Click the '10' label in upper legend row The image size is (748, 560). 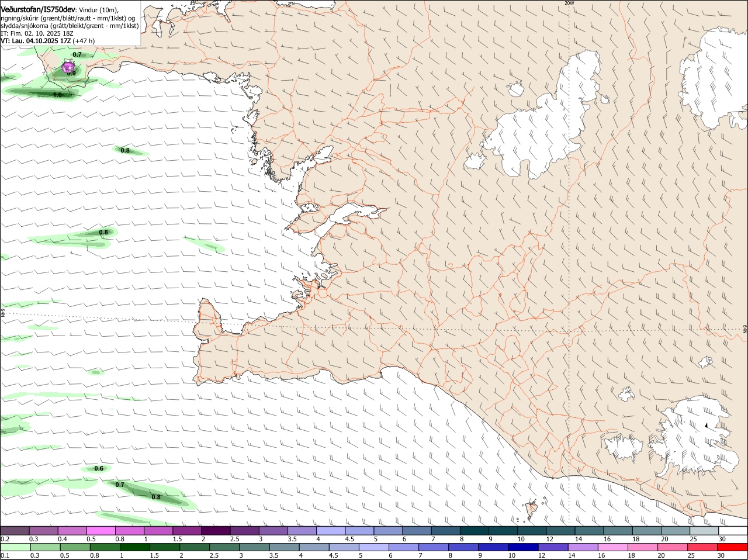point(521,538)
